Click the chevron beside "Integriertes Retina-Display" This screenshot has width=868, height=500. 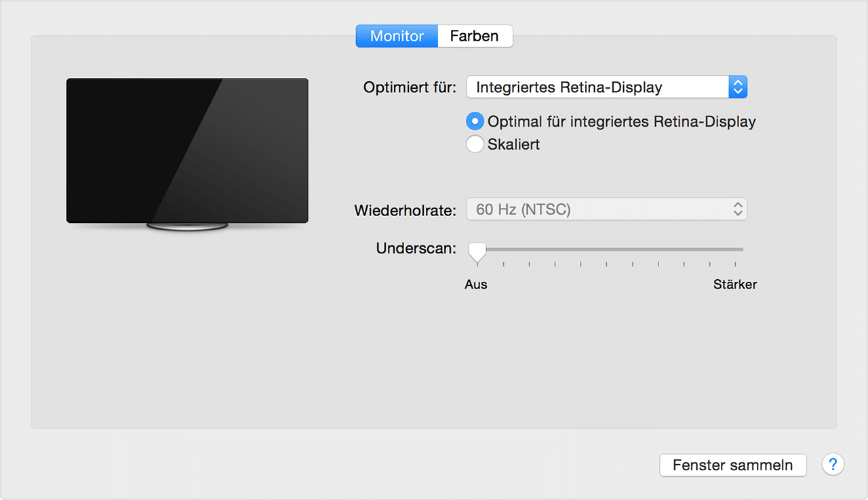(737, 87)
